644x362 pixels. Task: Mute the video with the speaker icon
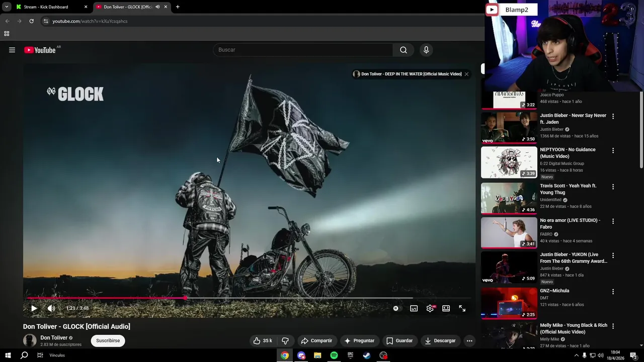(51, 308)
